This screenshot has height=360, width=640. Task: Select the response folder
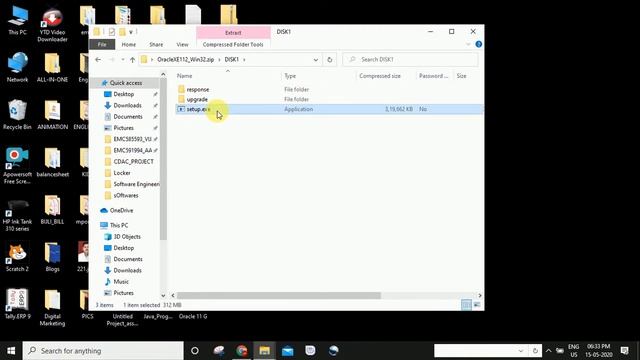198,89
